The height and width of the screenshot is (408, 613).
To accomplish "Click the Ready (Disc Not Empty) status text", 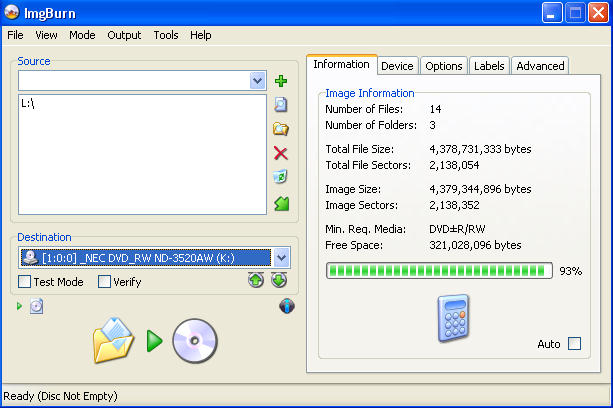I will point(60,396).
